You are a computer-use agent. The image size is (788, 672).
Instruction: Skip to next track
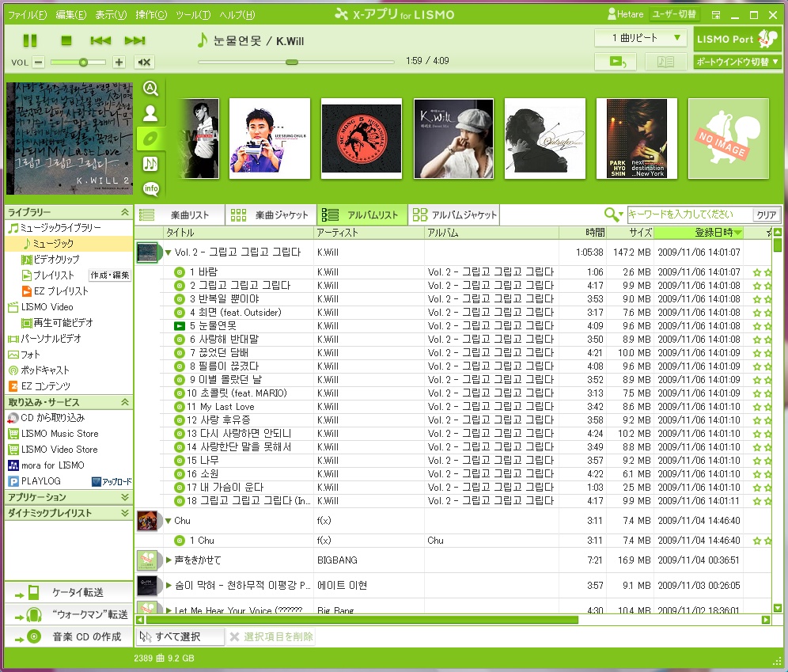point(134,40)
